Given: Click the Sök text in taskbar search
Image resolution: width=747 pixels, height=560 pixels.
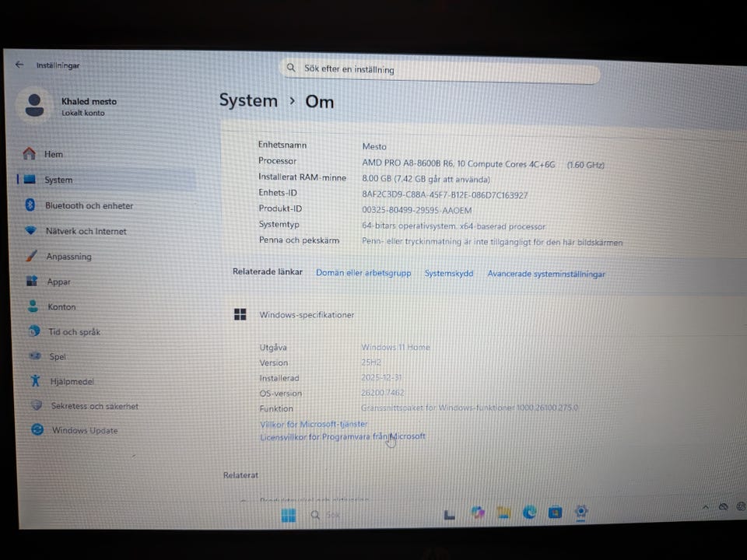Looking at the screenshot, I should pos(333,515).
